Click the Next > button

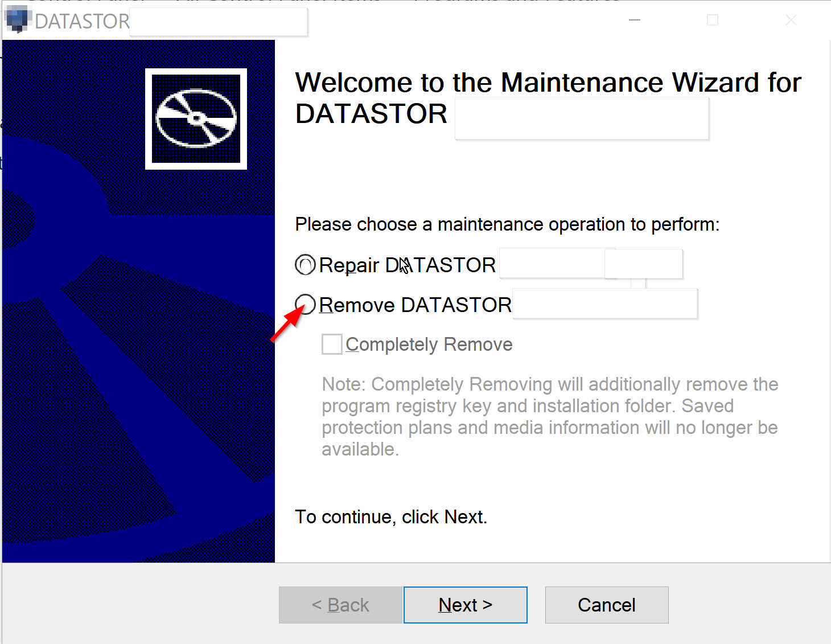click(x=466, y=605)
